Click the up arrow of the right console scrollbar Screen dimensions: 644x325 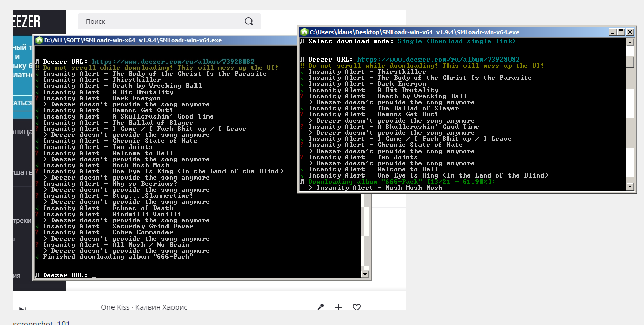pos(630,42)
